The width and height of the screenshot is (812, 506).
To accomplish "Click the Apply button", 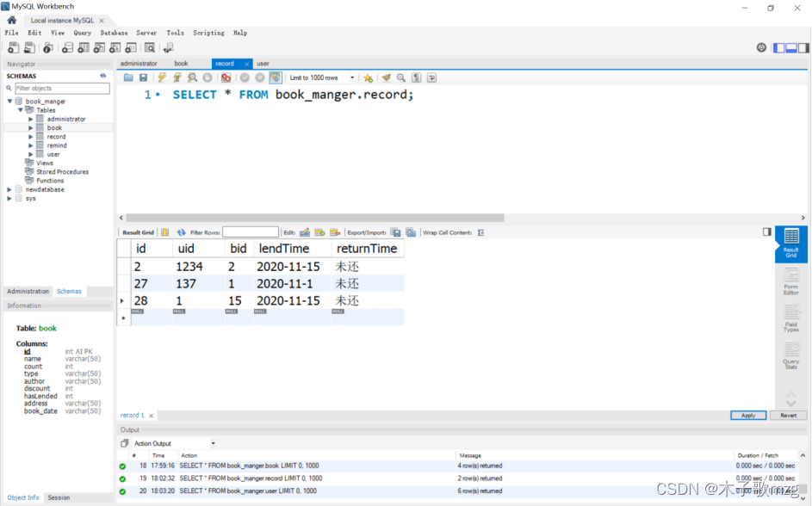I will (x=748, y=416).
